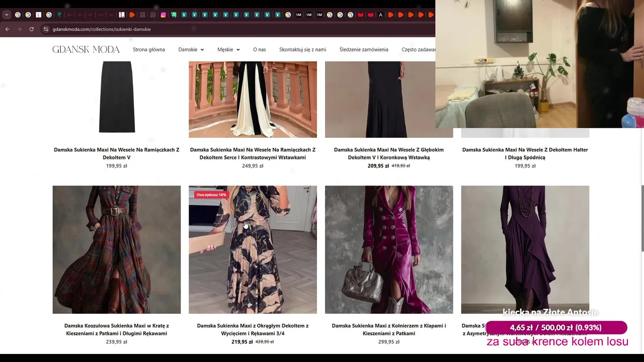
Task: Click the 299,95 zł price
Action: click(x=389, y=342)
